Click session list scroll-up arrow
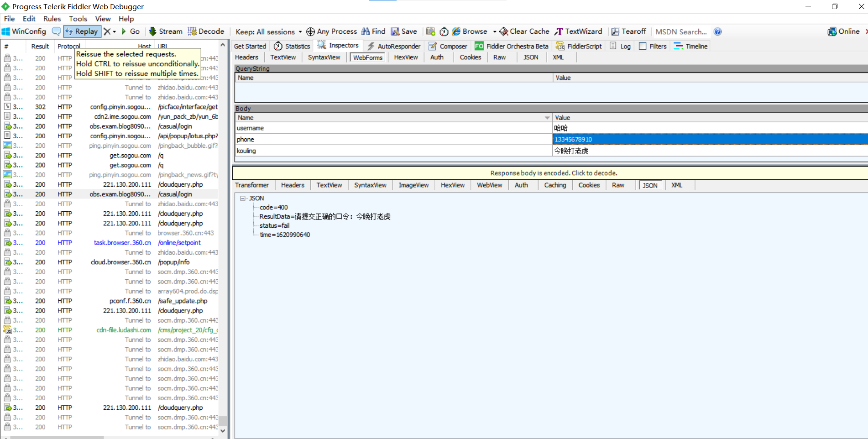Viewport: 868px width, 439px height. [223, 45]
